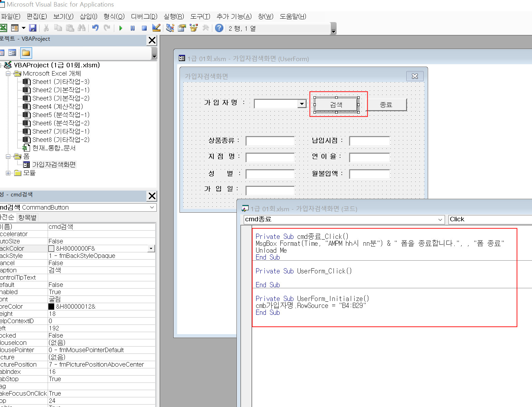The height and width of the screenshot is (407, 532).
Task: Open the Properties Window toolbar icon
Action: [182, 28]
